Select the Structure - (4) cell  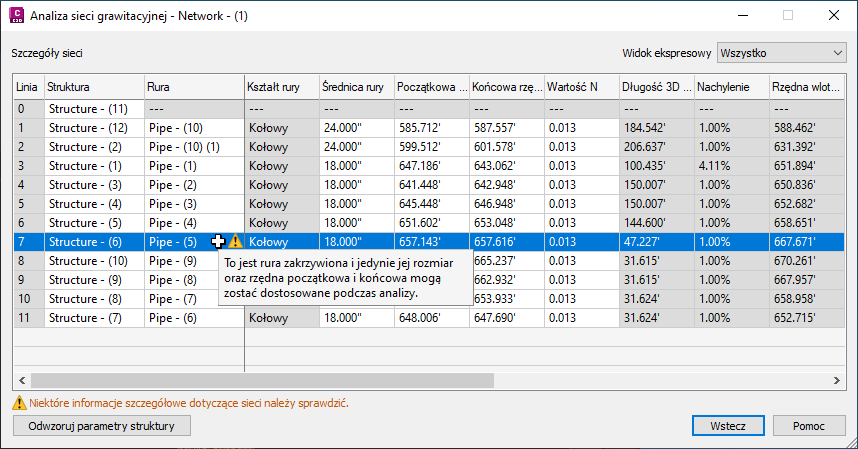[x=94, y=204]
